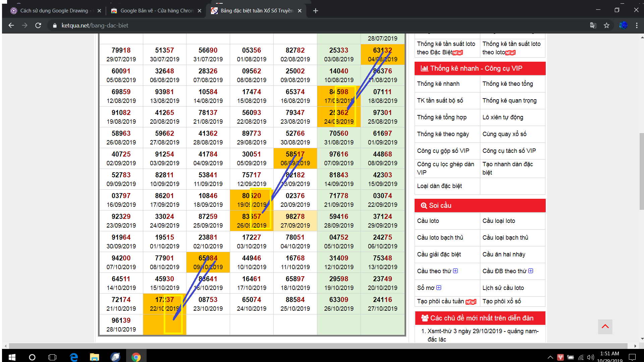Screen dimensions: 644x362
Task: Open Chrome three-dot menu
Action: (x=637, y=25)
